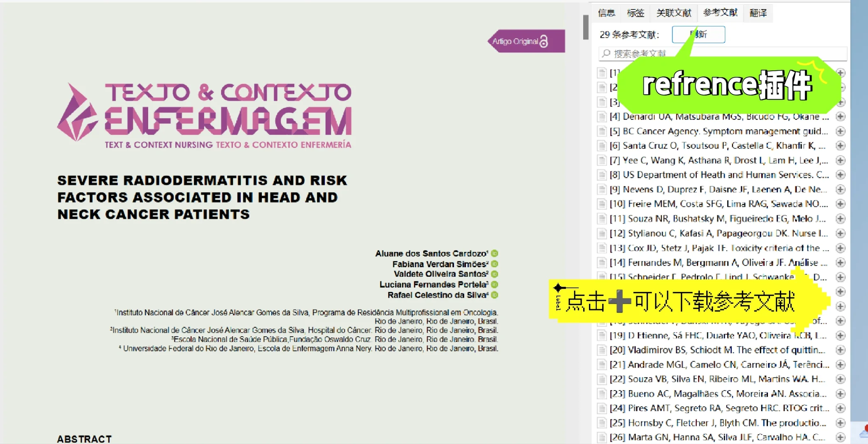Switch to the 信息 tab
This screenshot has width=868, height=444.
click(x=606, y=13)
